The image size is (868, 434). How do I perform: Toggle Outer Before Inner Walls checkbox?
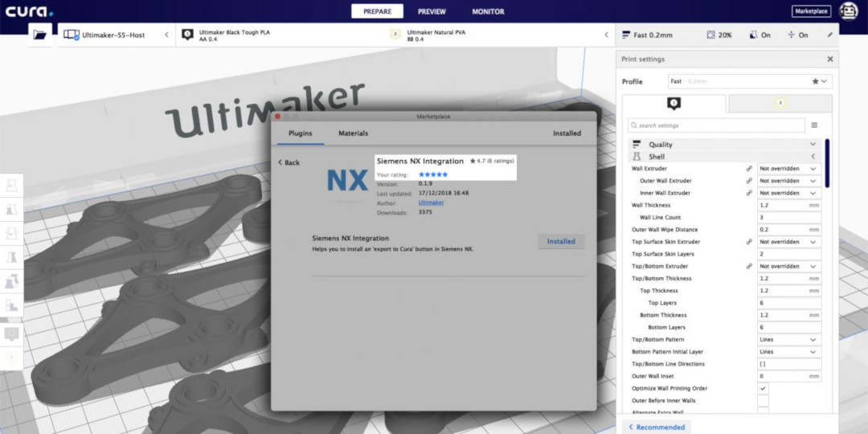(x=763, y=401)
